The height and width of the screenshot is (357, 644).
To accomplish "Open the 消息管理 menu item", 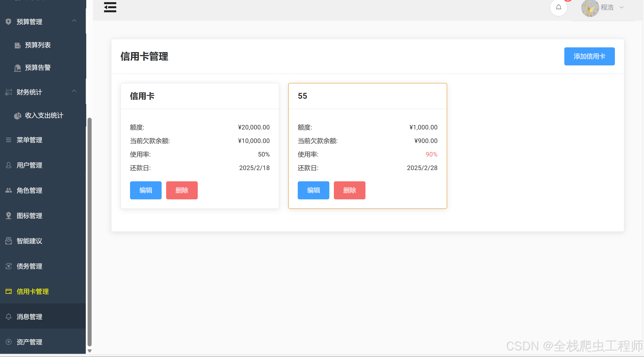I will [x=29, y=317].
